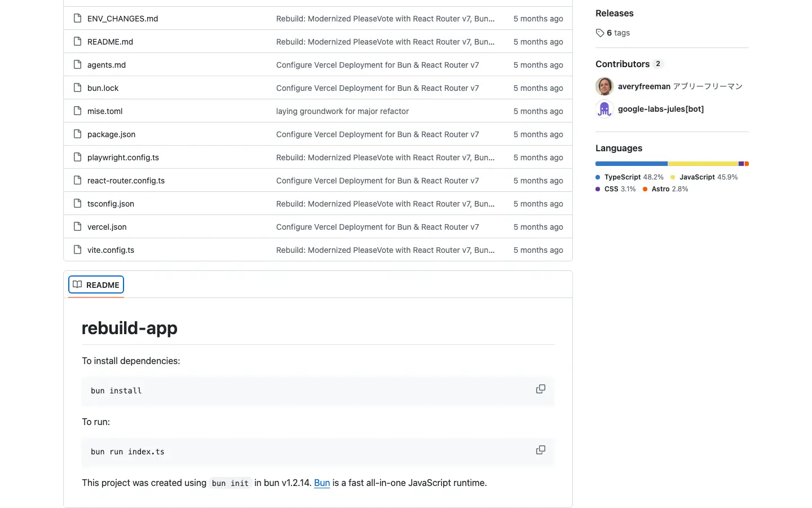Click the file icon beside package.json
Screen dimensions: 812x508
pos(78,134)
